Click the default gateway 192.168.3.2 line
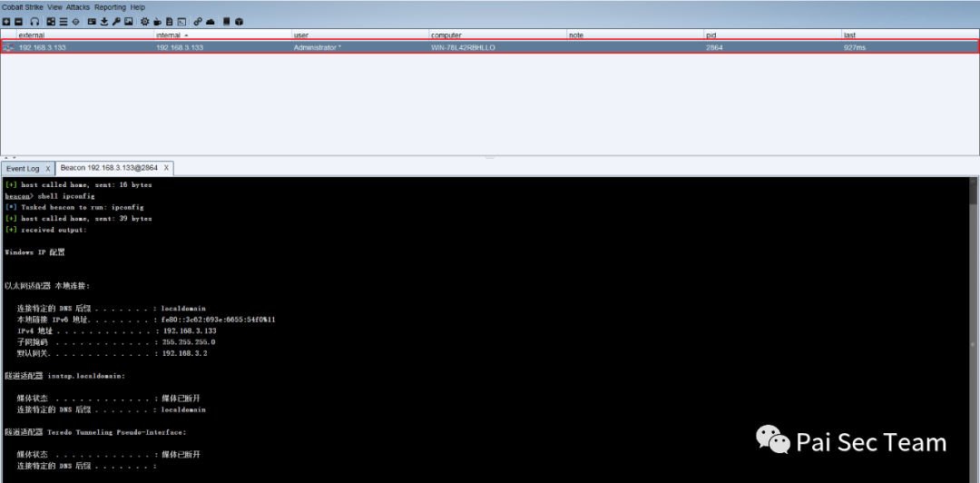 coord(112,353)
